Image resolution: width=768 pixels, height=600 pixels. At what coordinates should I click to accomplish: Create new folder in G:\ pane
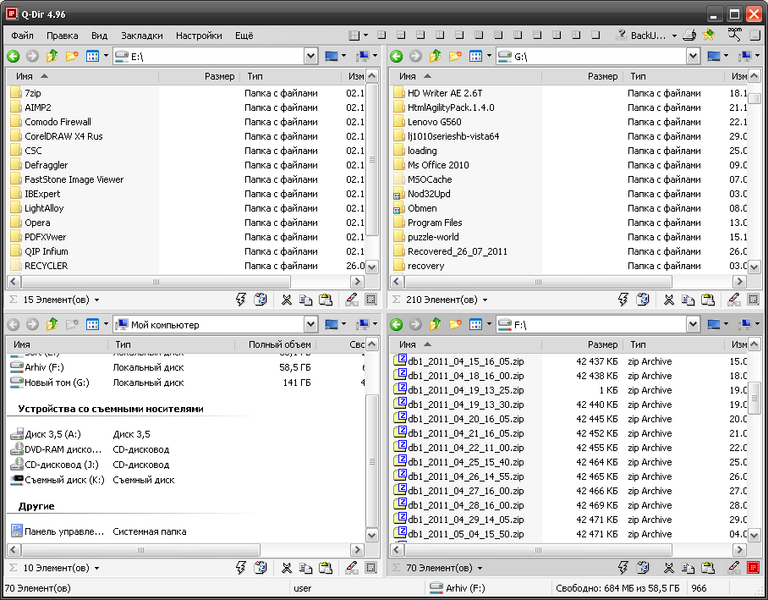pyautogui.click(x=455, y=56)
